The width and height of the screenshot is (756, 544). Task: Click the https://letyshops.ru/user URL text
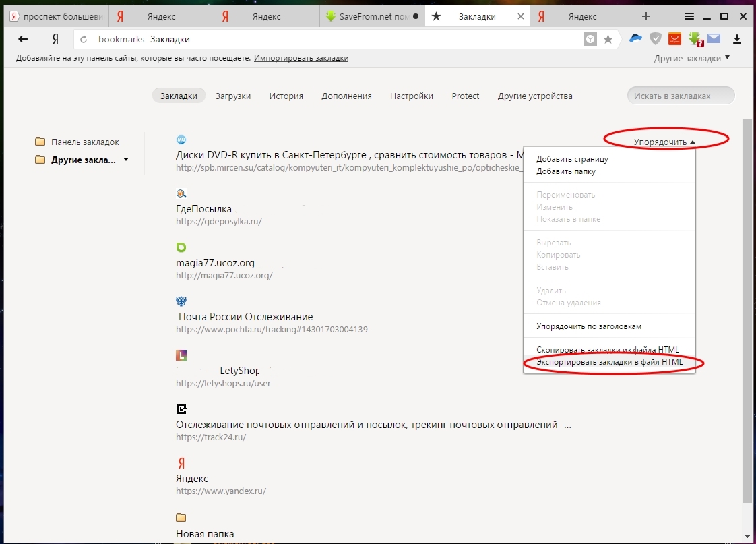click(x=223, y=384)
